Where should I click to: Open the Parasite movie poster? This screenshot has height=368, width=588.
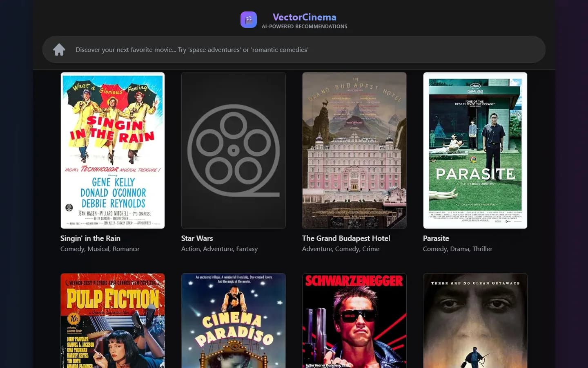click(x=475, y=150)
